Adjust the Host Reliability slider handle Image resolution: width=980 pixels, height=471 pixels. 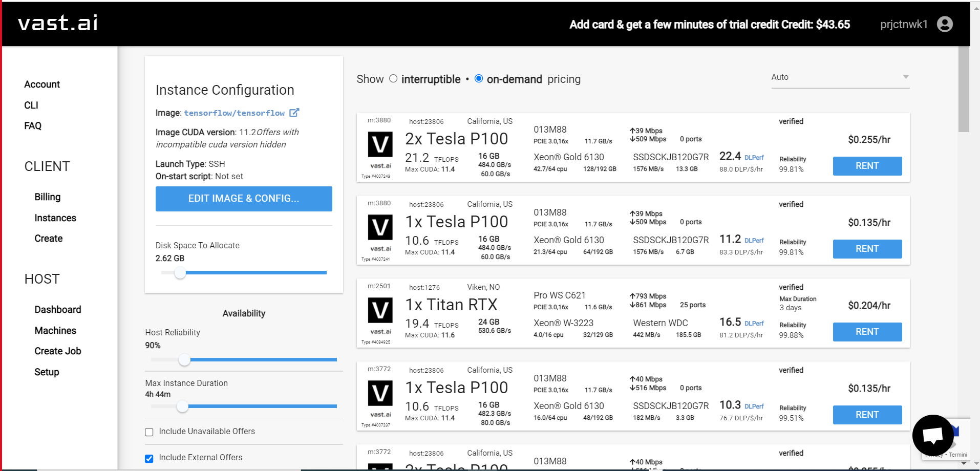(184, 360)
